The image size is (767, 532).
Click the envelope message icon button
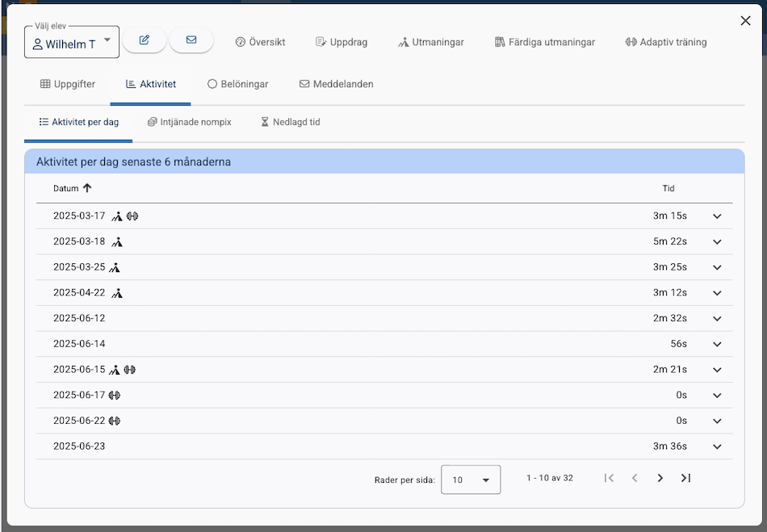coord(191,40)
